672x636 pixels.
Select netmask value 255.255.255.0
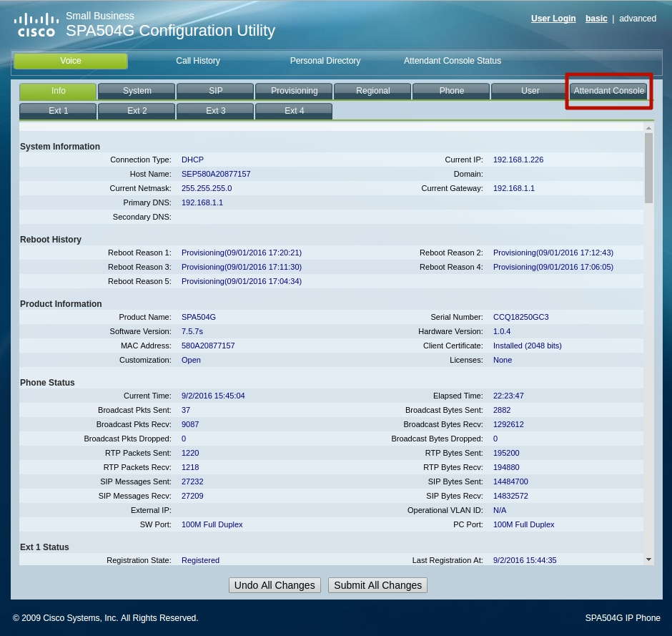pyautogui.click(x=207, y=189)
